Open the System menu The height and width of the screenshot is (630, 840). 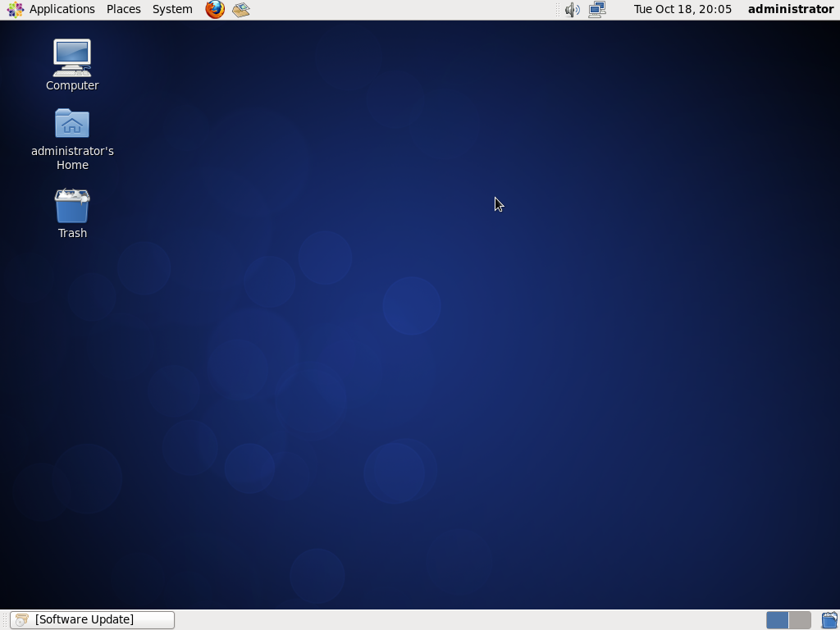coord(172,9)
